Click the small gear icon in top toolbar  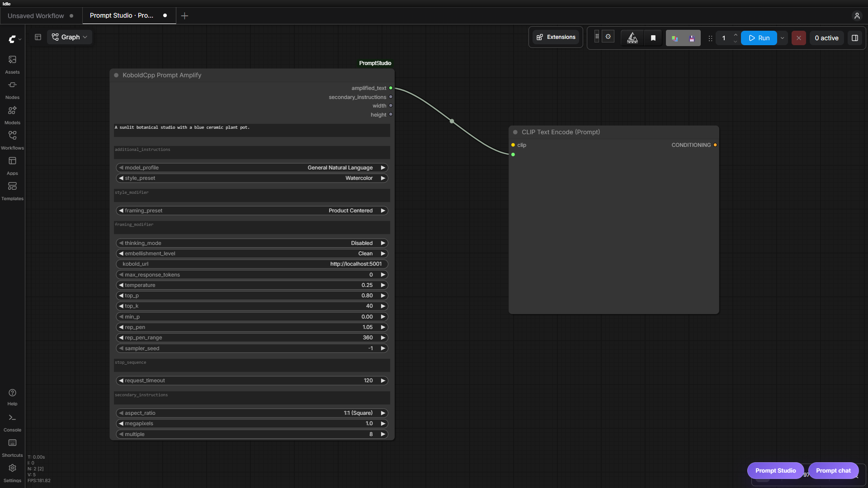(608, 37)
